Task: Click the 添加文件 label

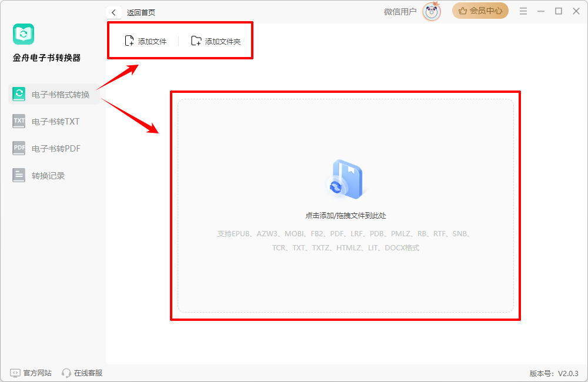Action: point(152,41)
